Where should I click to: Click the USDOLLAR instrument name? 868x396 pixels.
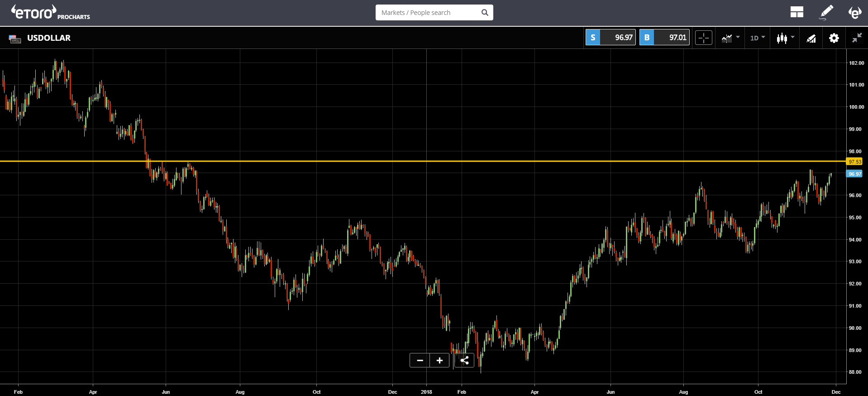49,38
